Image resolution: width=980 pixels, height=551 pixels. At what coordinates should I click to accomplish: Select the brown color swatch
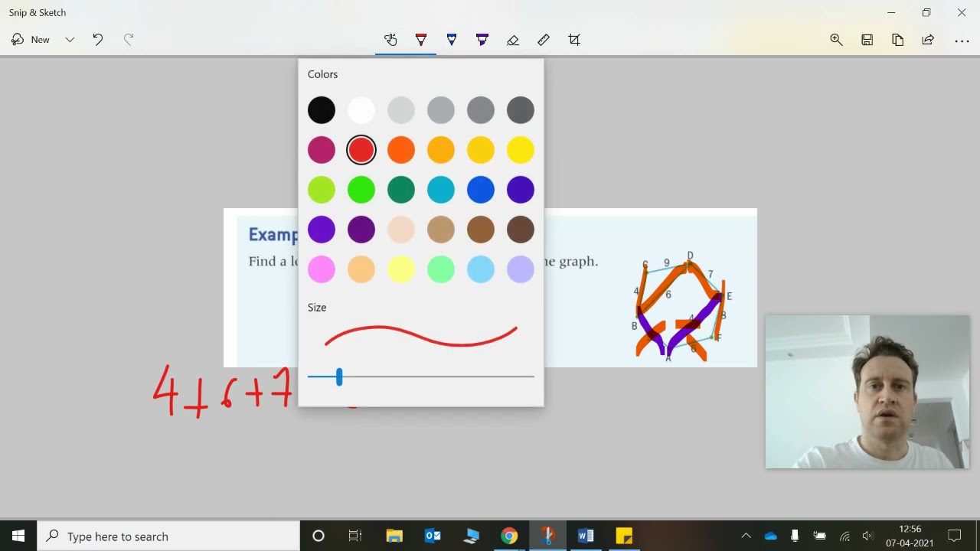[x=481, y=230]
